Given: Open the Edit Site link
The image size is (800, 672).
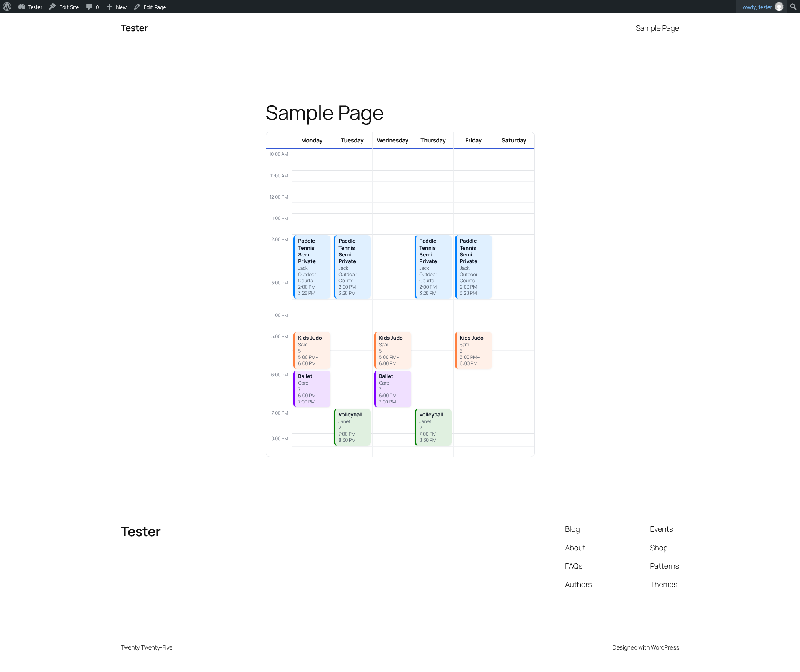Looking at the screenshot, I should click(64, 7).
